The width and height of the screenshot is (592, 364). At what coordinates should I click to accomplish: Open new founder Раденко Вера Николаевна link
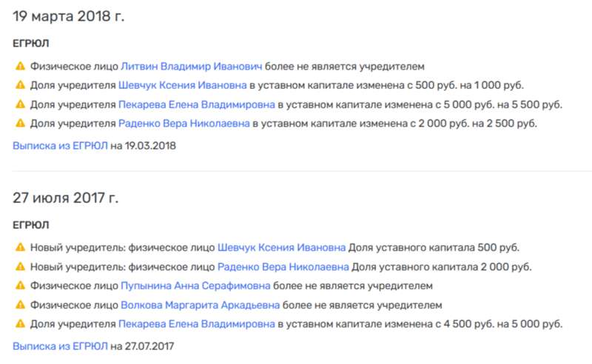click(283, 266)
